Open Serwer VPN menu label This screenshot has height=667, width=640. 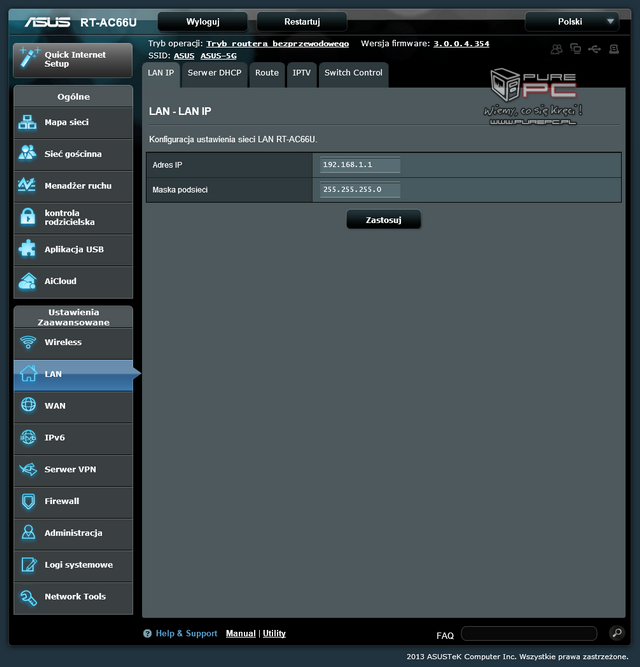tap(70, 469)
